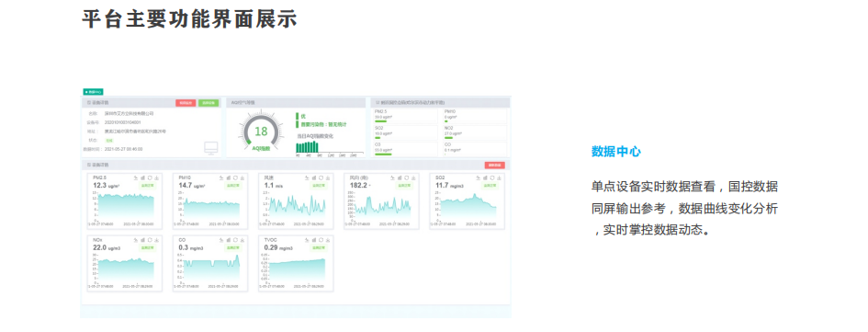Click the AQI gauge showing 18
868x332 pixels.
coord(261,131)
